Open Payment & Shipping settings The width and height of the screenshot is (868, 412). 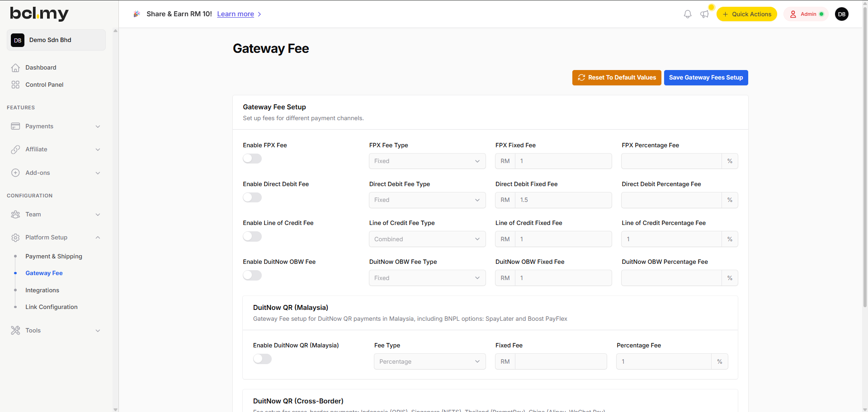click(54, 256)
